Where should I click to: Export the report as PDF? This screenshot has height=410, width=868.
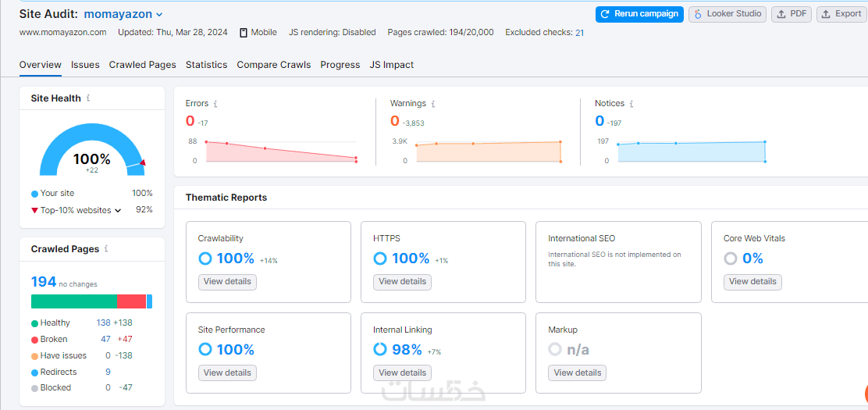click(792, 14)
